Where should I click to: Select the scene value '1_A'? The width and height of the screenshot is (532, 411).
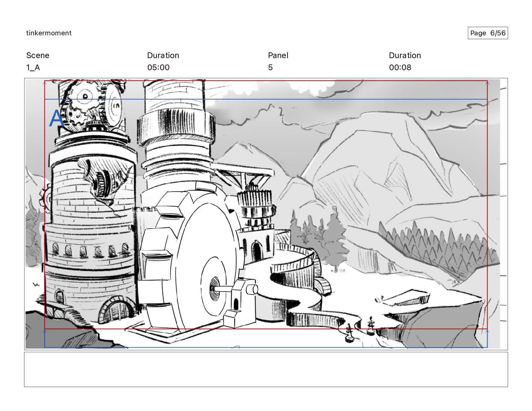tap(33, 67)
